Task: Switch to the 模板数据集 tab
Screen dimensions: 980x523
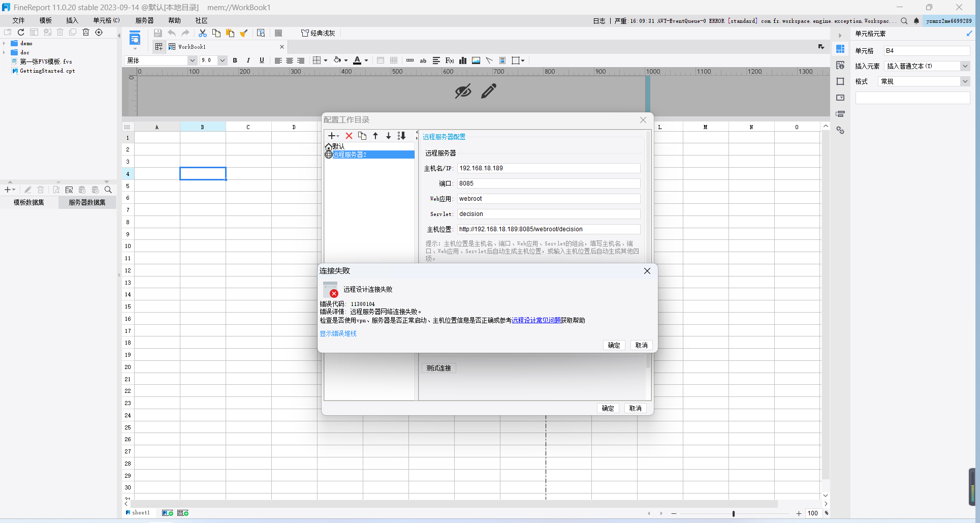Action: (29, 202)
